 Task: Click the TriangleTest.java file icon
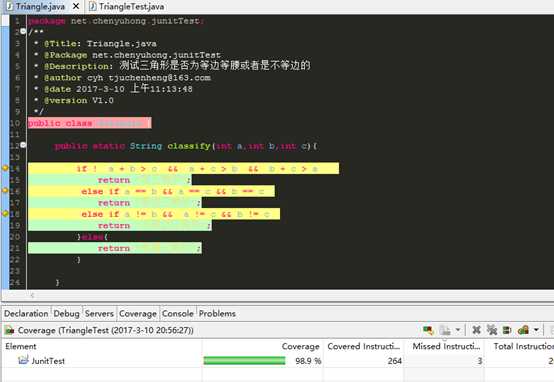(x=93, y=6)
